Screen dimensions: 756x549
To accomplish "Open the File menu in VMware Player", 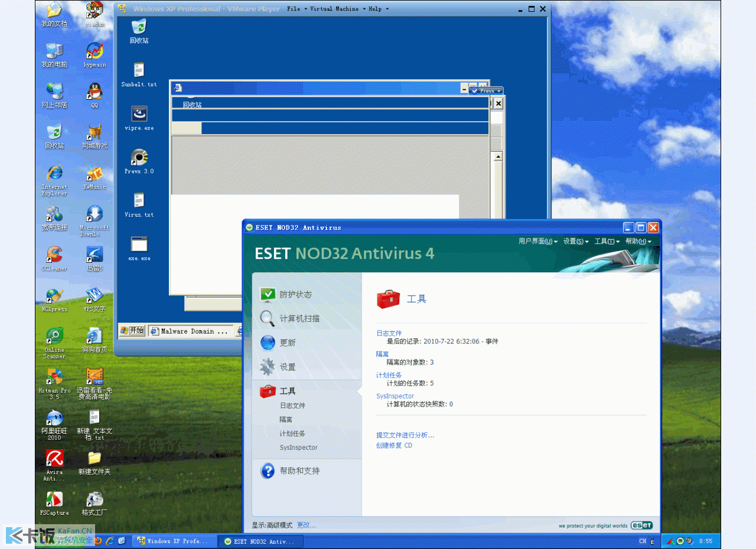I will 296,9.
